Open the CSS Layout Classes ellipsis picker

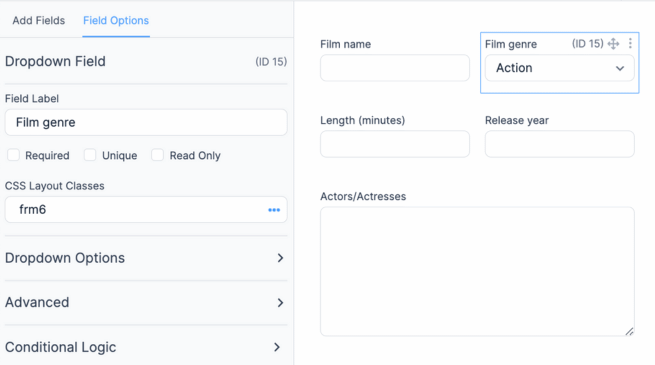coord(274,210)
